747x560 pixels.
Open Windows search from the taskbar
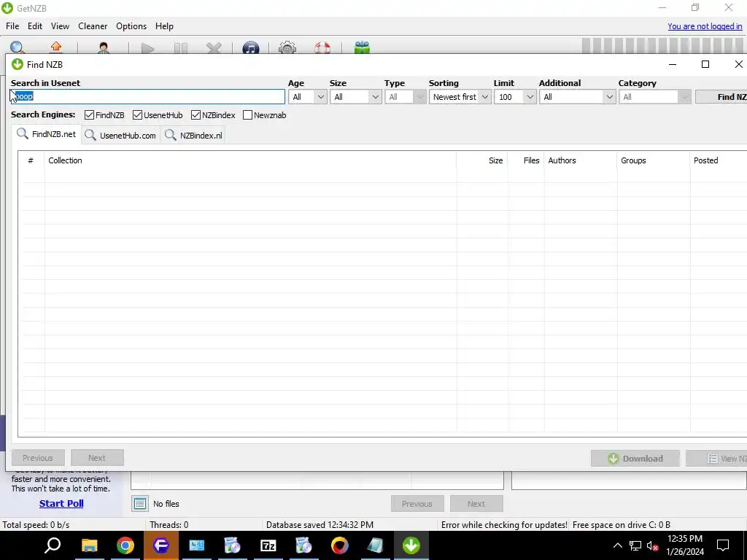[53, 545]
